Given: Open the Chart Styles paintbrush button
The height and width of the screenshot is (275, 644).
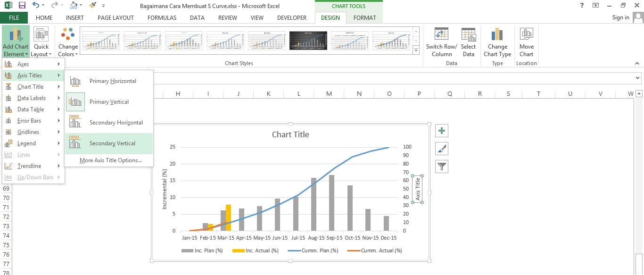Looking at the screenshot, I should pyautogui.click(x=441, y=149).
